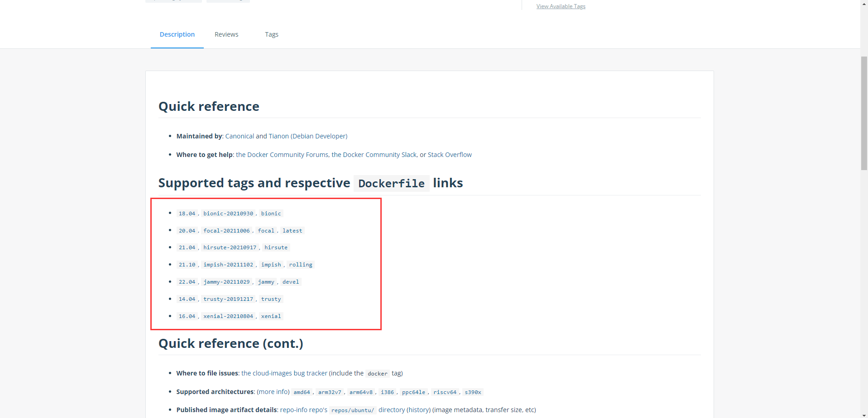Open the i386 architecture link

coord(387,392)
